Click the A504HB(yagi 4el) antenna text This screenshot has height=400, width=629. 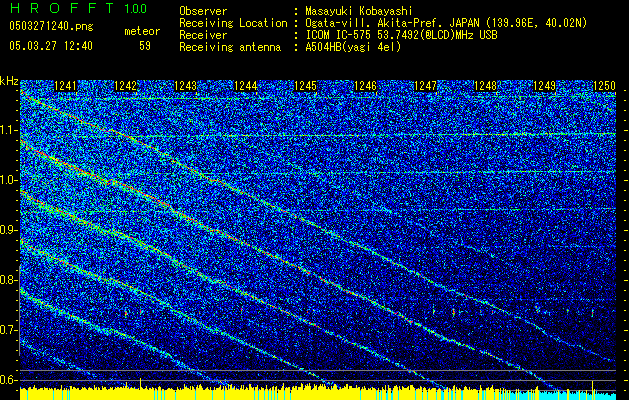[353, 47]
